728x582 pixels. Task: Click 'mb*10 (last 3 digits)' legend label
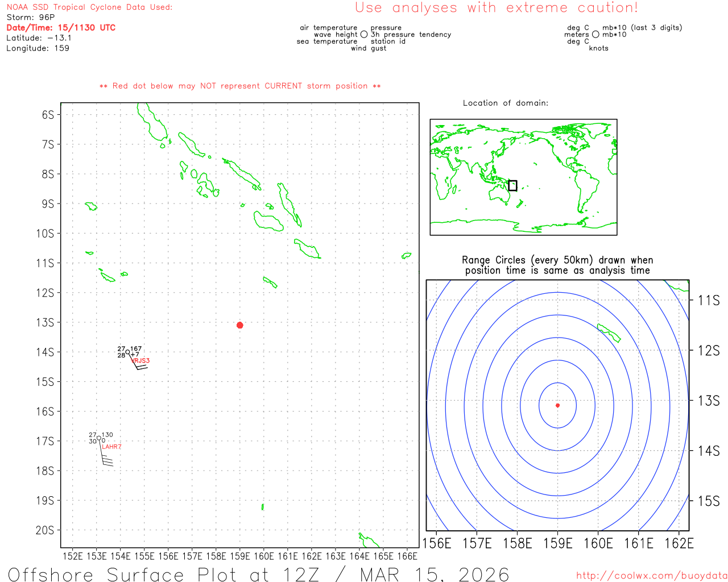coord(642,27)
